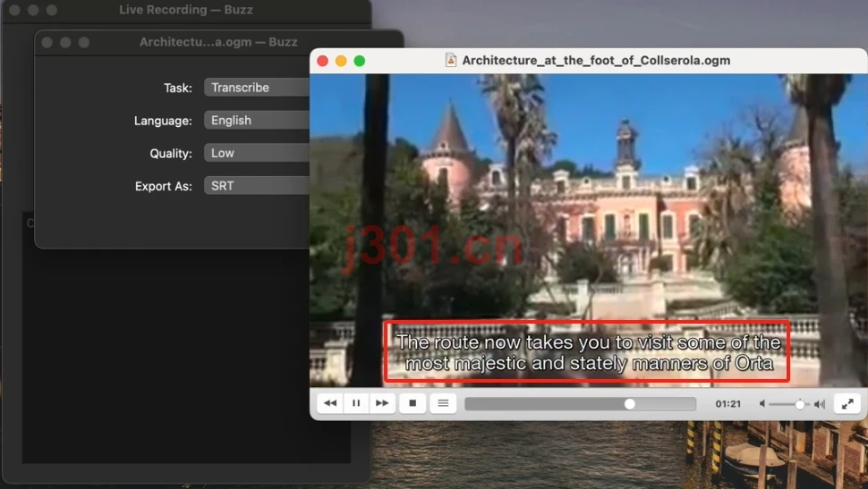Screen dimensions: 868x489
Task: Click the playback progress slider knob
Action: [x=629, y=404]
